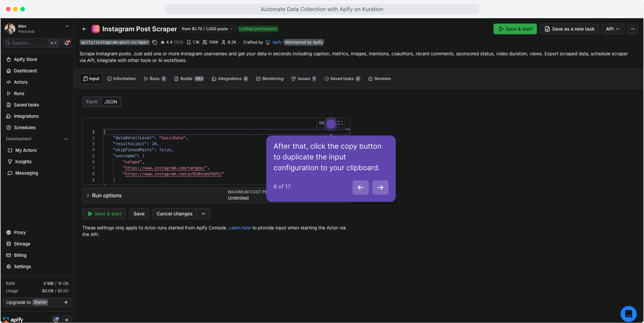Viewport: 644px width, 323px height.
Task: Open the Alex Personal account dropdown
Action: tap(37, 29)
